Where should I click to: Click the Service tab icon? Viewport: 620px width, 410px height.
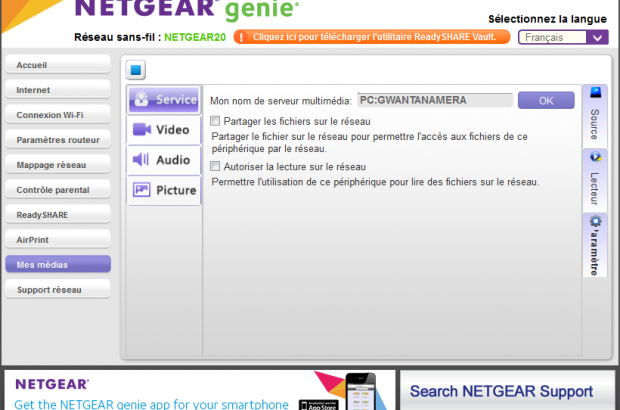(141, 100)
